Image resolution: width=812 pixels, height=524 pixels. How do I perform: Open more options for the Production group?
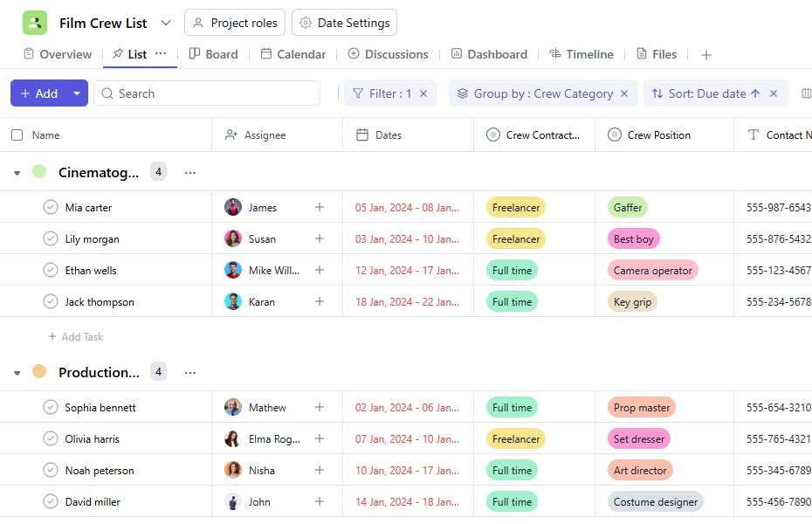click(x=190, y=373)
